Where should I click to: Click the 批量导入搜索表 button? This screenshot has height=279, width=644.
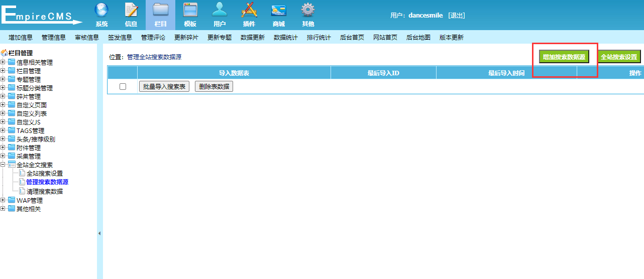point(164,87)
